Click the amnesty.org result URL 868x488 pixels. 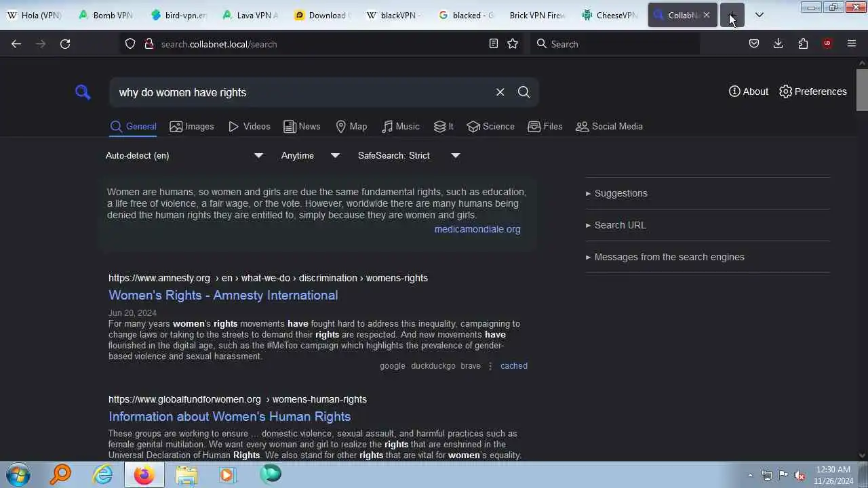[268, 278]
